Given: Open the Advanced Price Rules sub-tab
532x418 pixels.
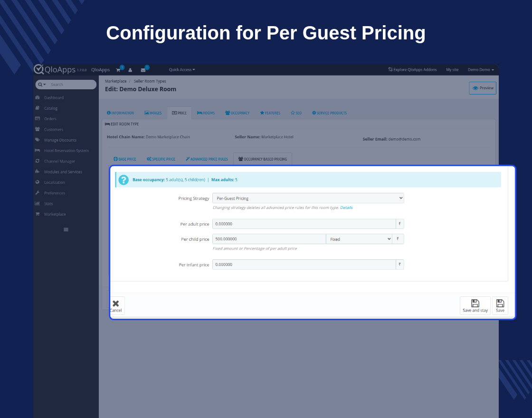Looking at the screenshot, I should (x=207, y=159).
